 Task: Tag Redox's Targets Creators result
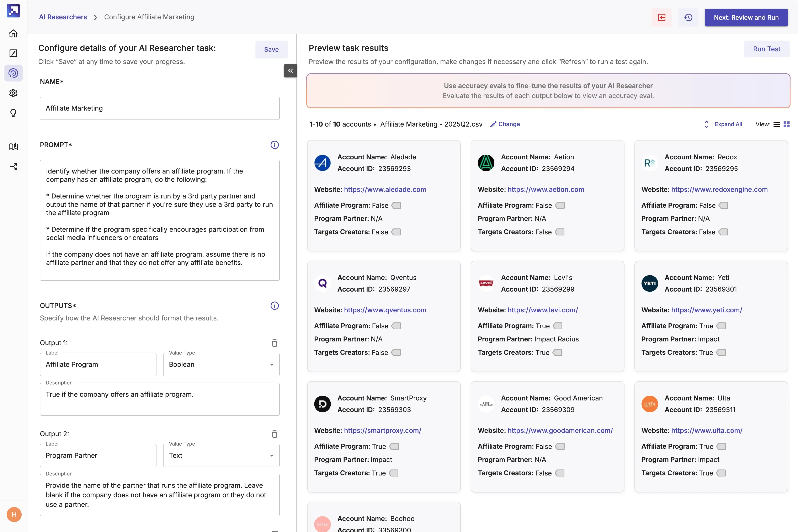click(x=723, y=232)
